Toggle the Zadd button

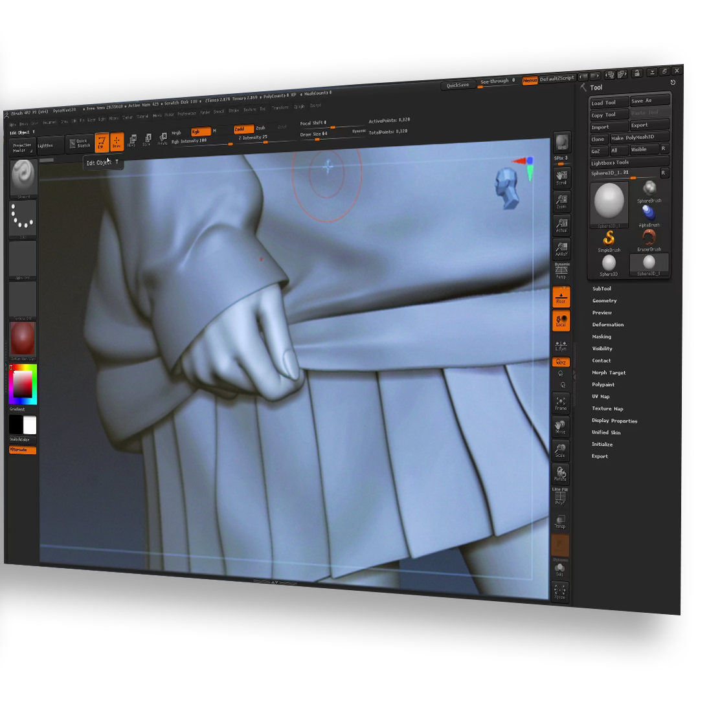pos(244,129)
